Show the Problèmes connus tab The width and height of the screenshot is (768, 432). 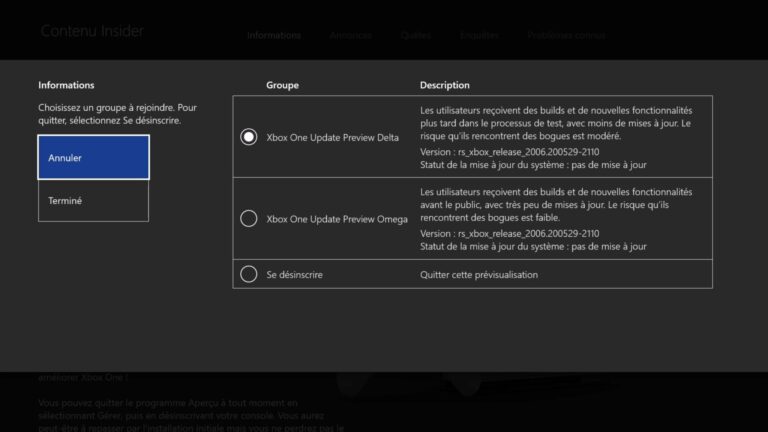(566, 35)
